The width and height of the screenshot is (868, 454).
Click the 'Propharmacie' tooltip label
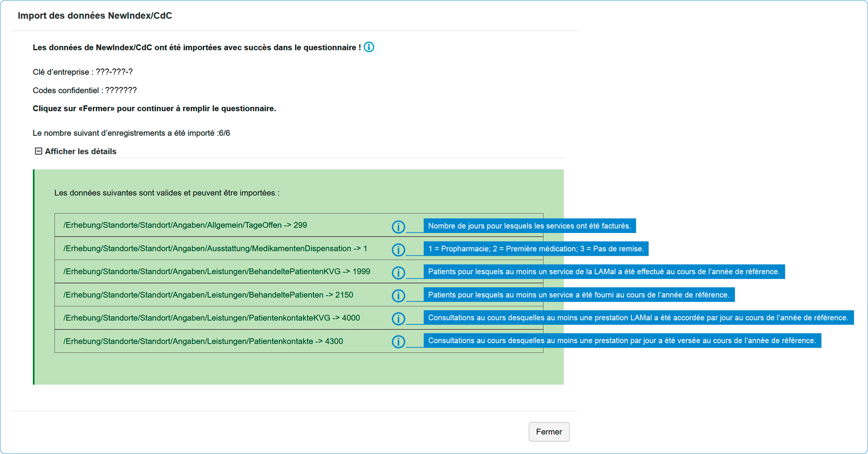pos(536,249)
